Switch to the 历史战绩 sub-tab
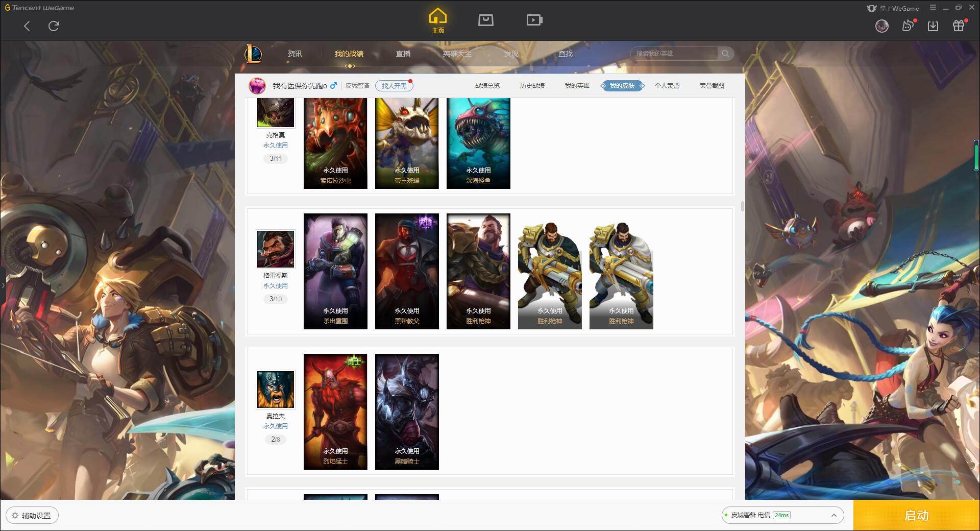 coord(532,86)
